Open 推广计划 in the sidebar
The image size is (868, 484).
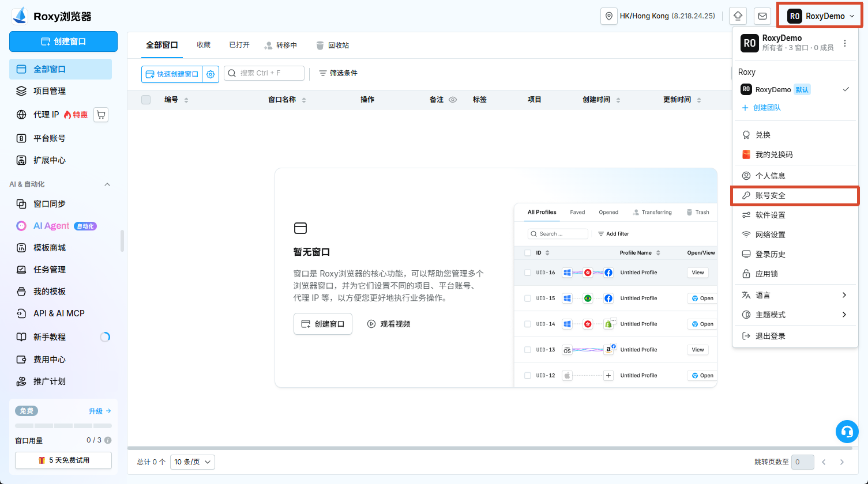tap(61, 381)
